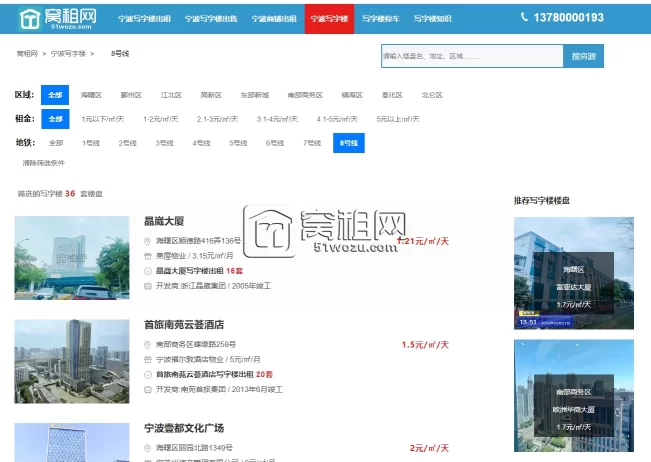Filter by metro 5号线
Screen dimensions: 651x462
click(x=238, y=143)
